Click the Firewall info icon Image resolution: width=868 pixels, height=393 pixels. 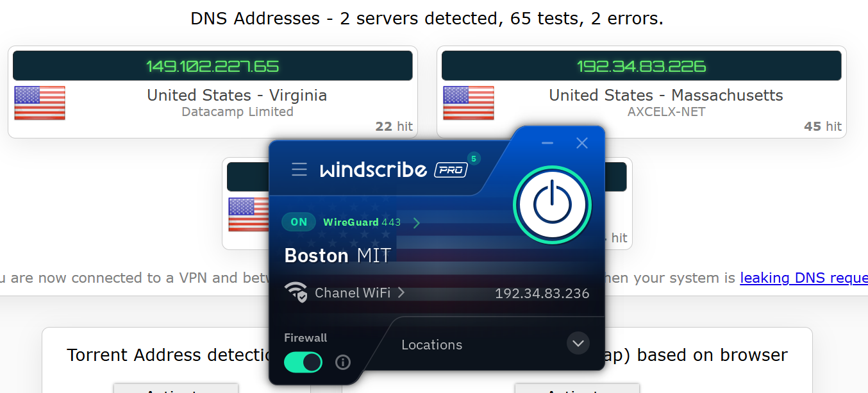tap(343, 363)
